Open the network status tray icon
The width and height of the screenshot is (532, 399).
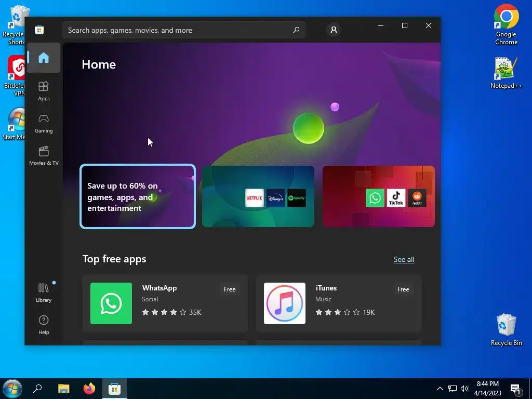tap(453, 389)
